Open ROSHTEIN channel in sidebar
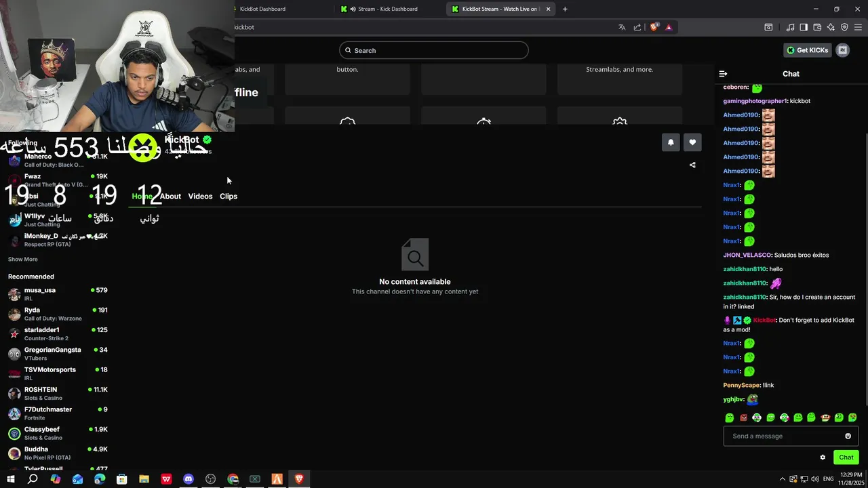 pos(58,393)
